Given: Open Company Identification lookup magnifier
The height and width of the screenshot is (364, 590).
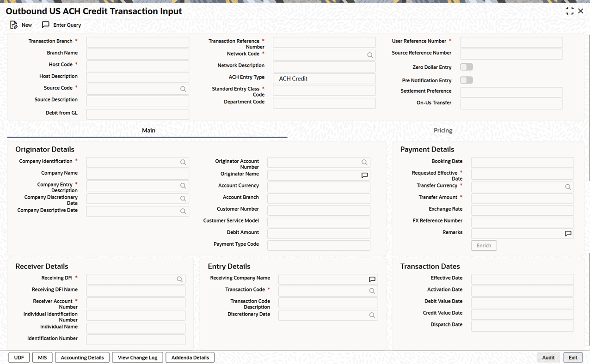Looking at the screenshot, I should pyautogui.click(x=184, y=163).
